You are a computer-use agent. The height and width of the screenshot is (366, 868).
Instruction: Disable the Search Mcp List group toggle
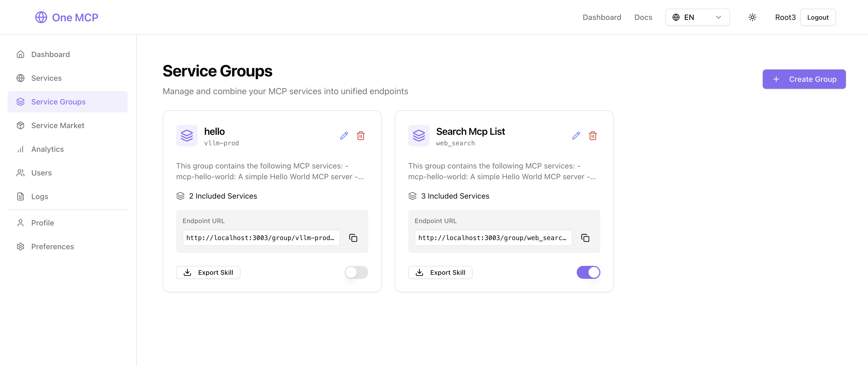click(588, 272)
